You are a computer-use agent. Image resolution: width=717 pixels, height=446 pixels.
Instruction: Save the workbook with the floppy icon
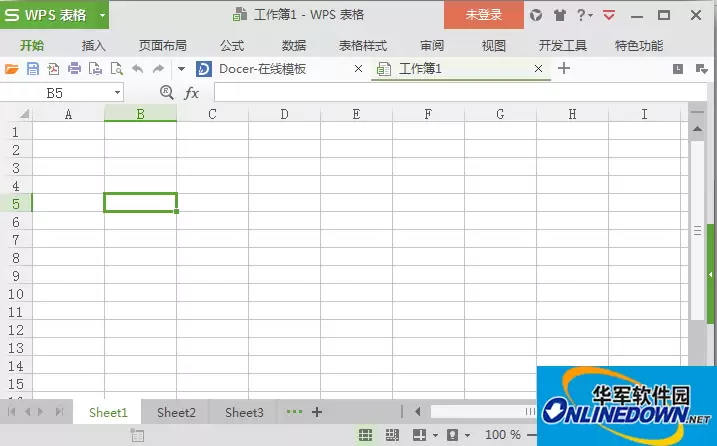32,69
